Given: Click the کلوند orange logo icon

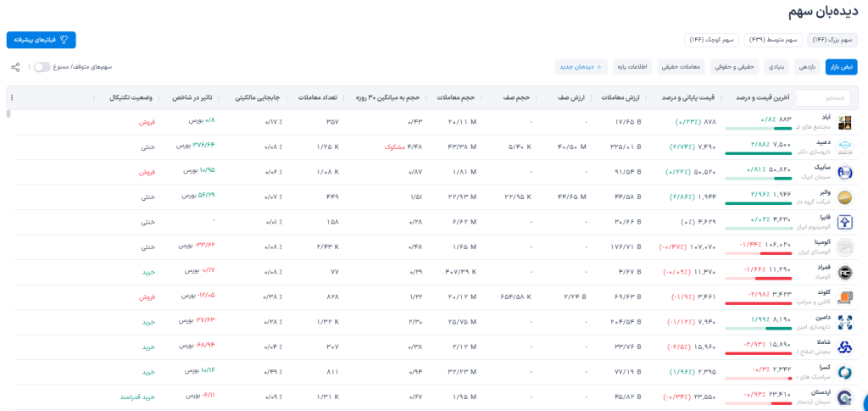Looking at the screenshot, I should (x=844, y=297).
